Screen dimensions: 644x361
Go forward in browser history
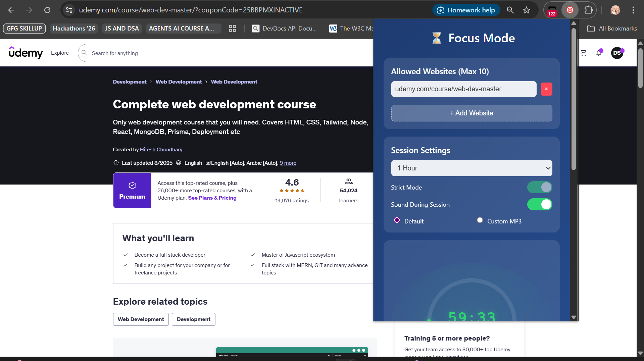click(x=29, y=10)
